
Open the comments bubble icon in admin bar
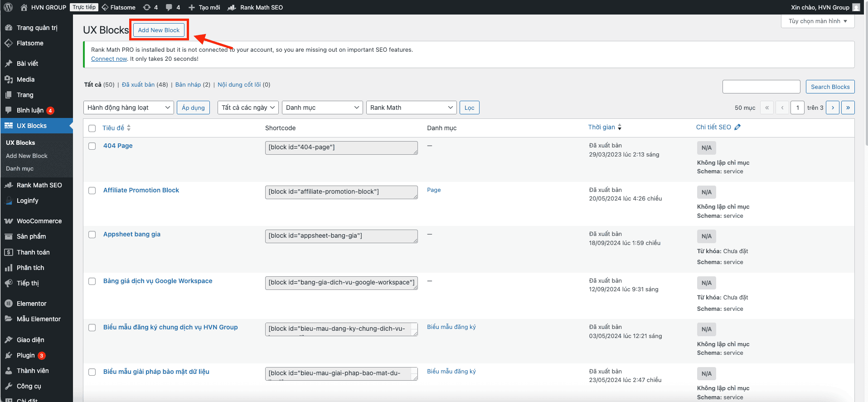pos(169,7)
